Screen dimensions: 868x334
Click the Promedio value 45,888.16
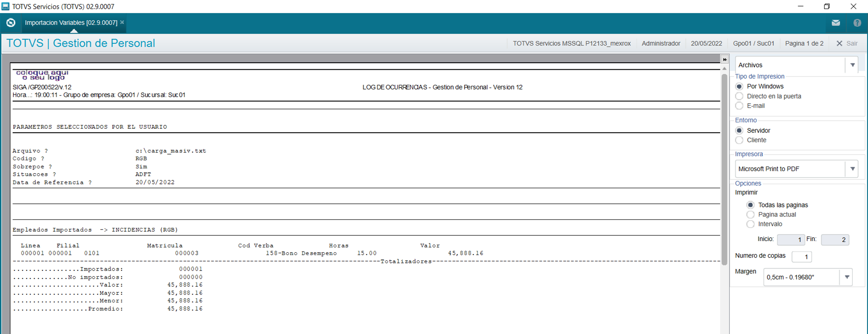click(x=185, y=309)
